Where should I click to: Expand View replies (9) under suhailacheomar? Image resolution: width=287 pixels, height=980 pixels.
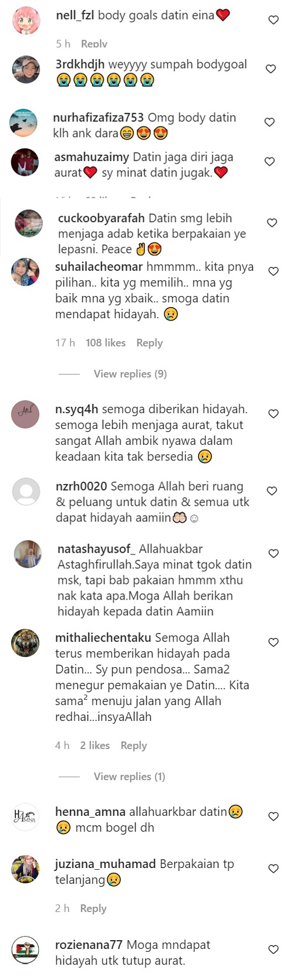point(130,373)
